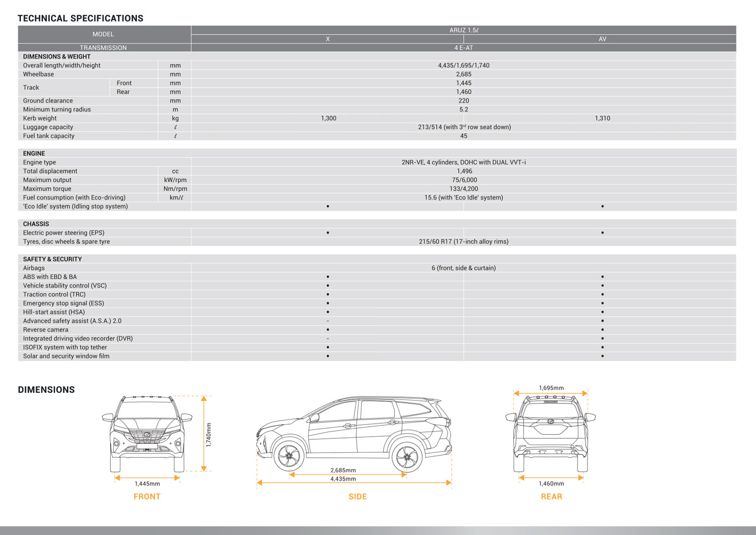Click the Kerb weight row label

pos(40,119)
